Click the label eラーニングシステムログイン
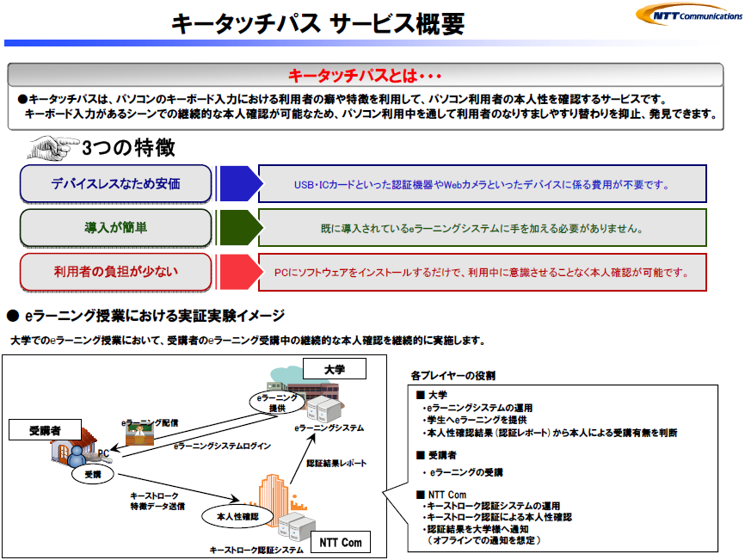 (x=222, y=446)
